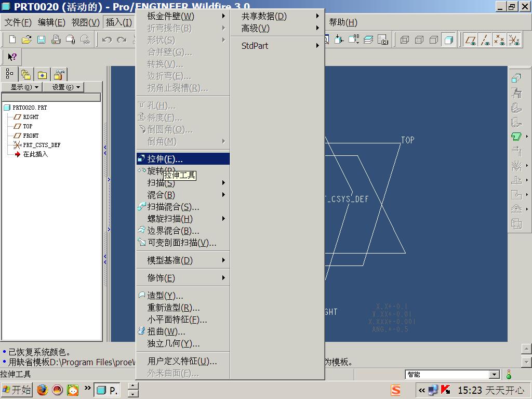
Task: Click the context help pointer icon
Action: [x=12, y=57]
